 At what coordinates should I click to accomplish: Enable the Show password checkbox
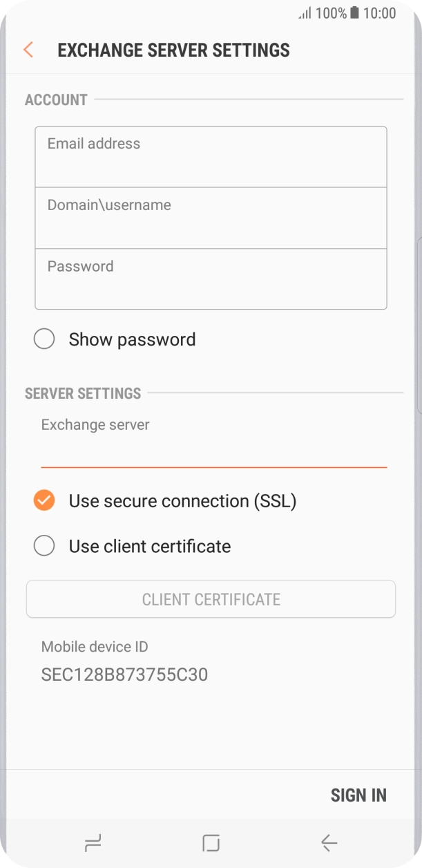[x=44, y=339]
